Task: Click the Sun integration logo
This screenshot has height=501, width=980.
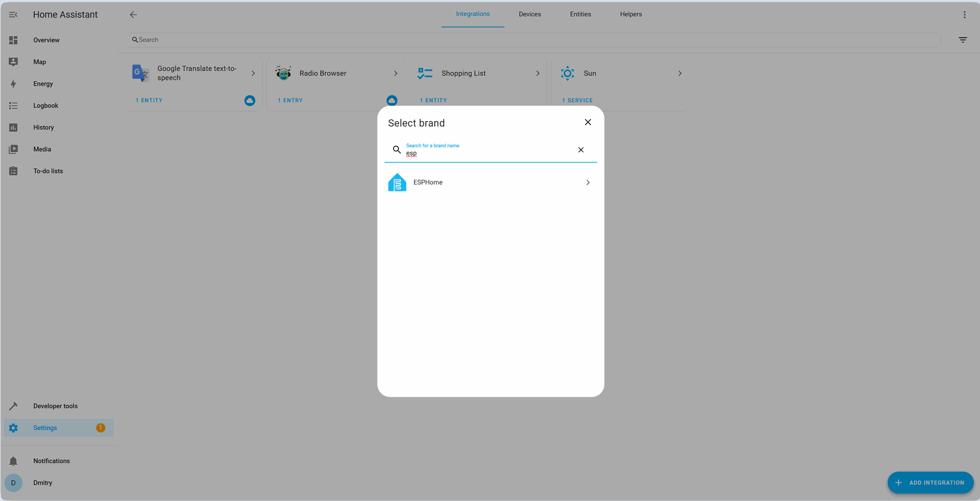Action: 568,73
